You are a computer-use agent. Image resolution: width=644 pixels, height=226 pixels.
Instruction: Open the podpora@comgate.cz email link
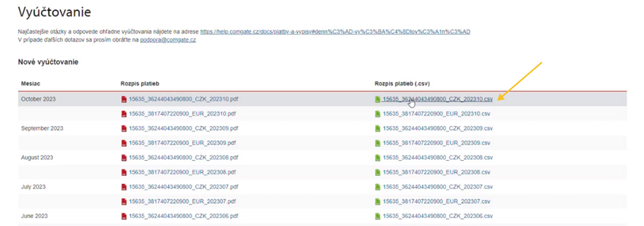pyautogui.click(x=168, y=40)
